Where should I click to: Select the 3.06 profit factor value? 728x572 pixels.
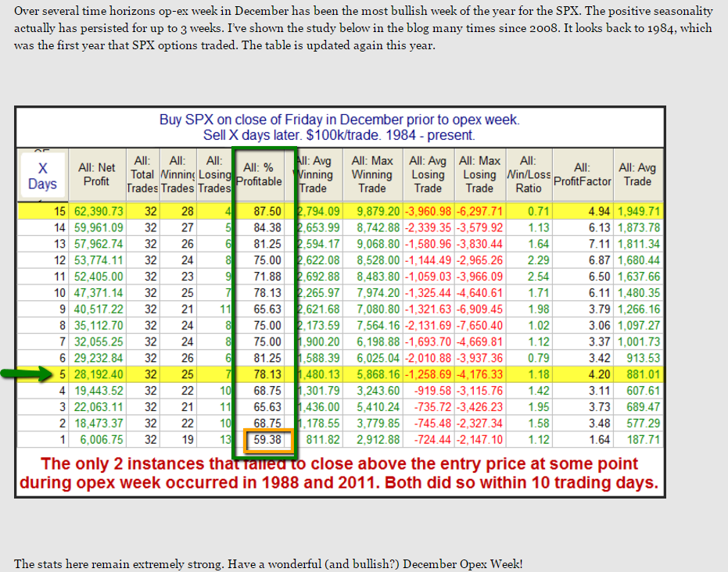(599, 326)
